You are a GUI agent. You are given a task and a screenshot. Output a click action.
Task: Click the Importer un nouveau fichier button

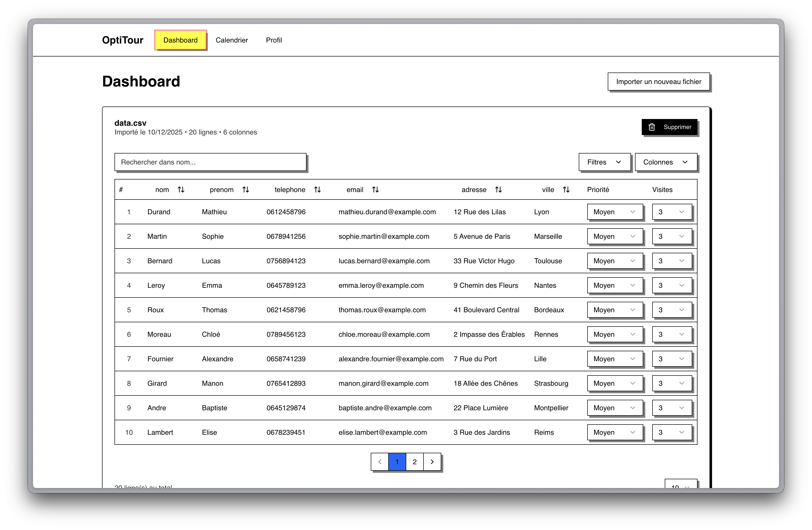point(658,81)
